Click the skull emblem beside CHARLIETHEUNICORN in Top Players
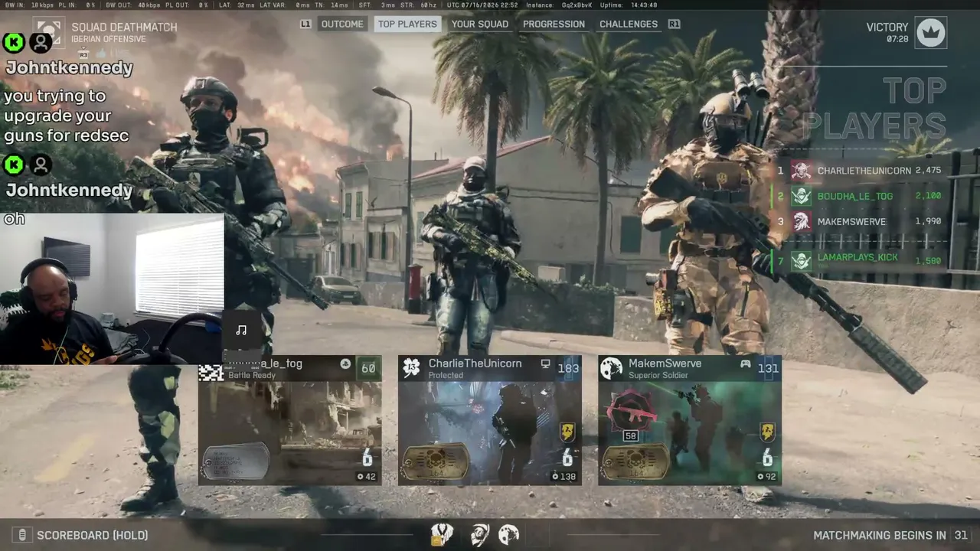 tap(801, 171)
